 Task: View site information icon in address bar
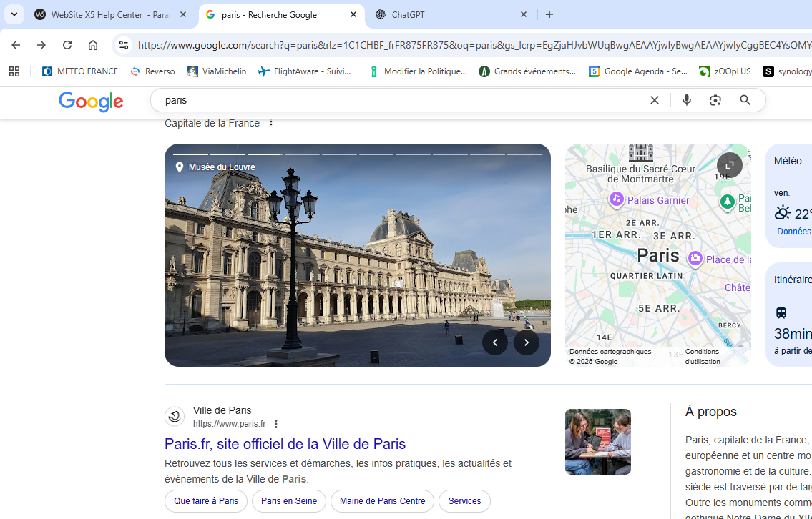tap(124, 45)
